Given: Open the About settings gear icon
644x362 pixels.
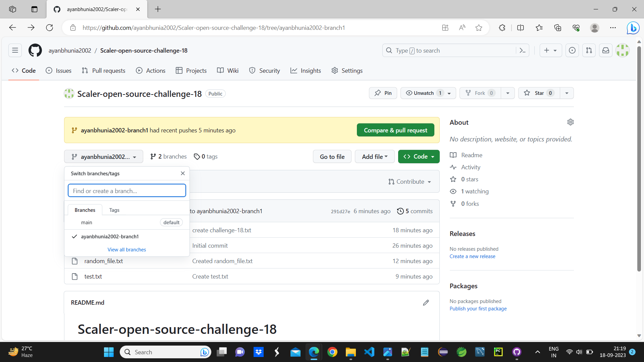Looking at the screenshot, I should tap(571, 122).
